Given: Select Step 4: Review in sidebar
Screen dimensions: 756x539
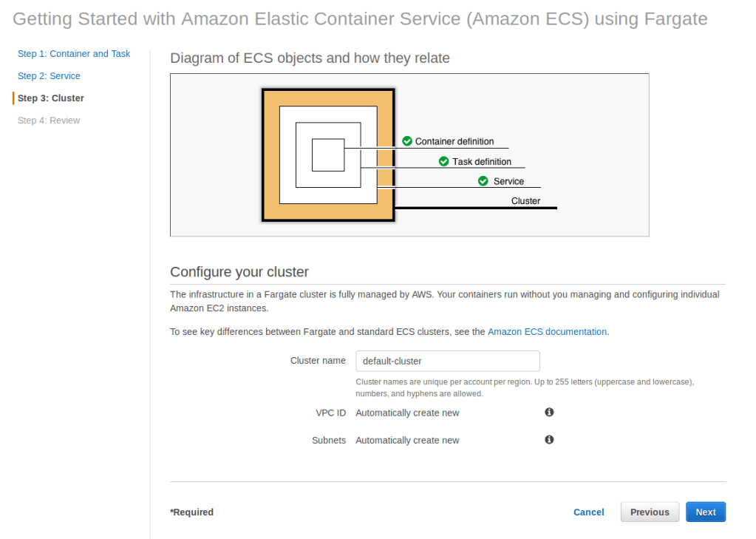Looking at the screenshot, I should pyautogui.click(x=49, y=121).
